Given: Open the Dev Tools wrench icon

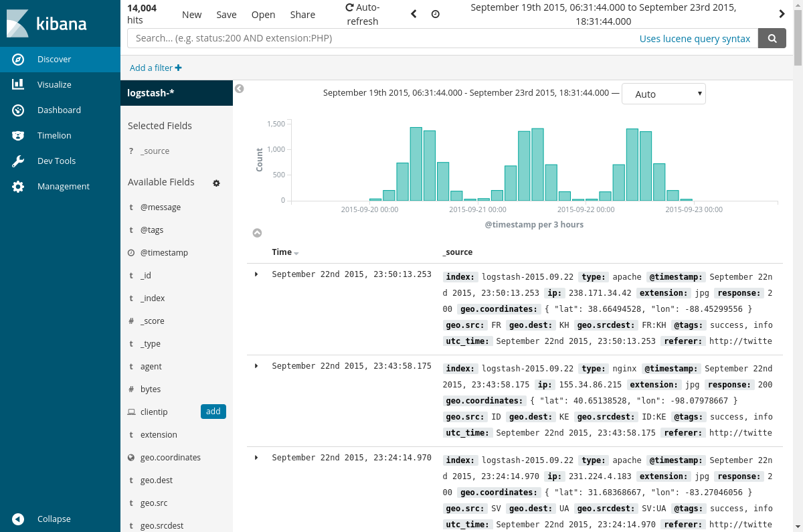Looking at the screenshot, I should click(x=19, y=161).
